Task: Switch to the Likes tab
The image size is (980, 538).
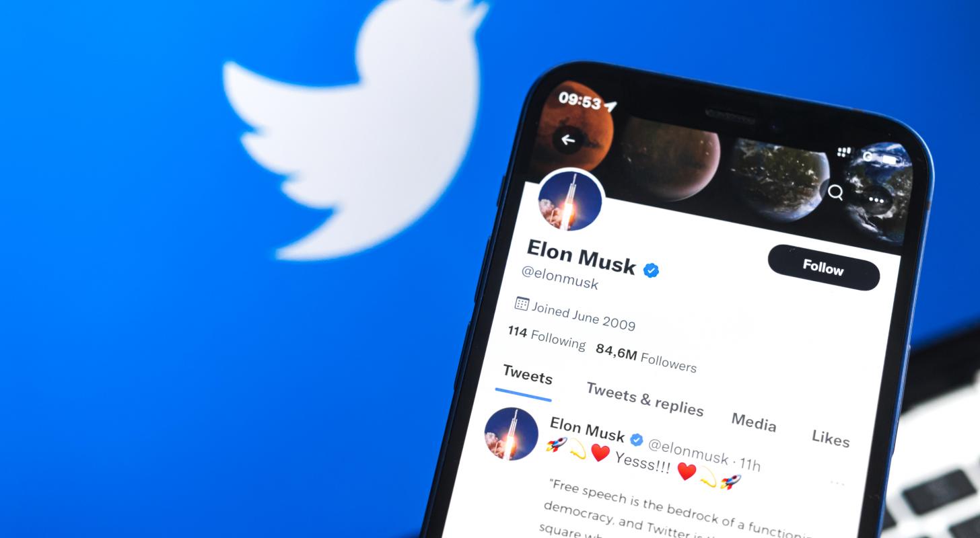Action: (831, 438)
